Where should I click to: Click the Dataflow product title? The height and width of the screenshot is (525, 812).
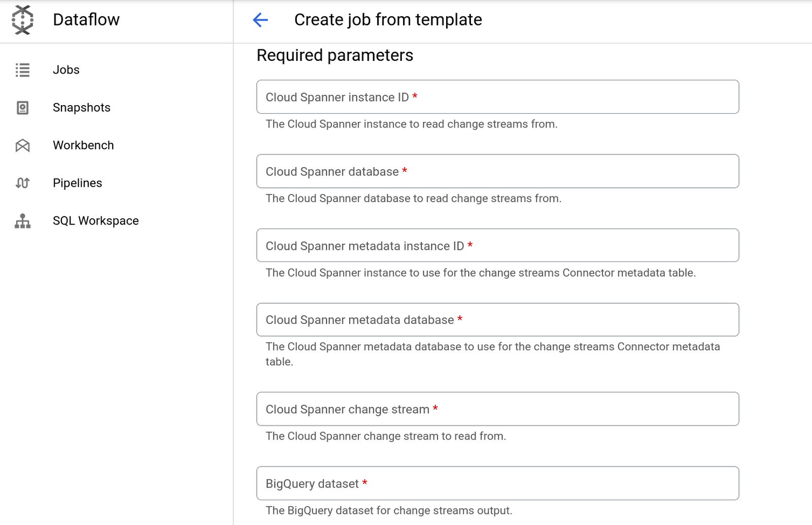click(x=86, y=20)
